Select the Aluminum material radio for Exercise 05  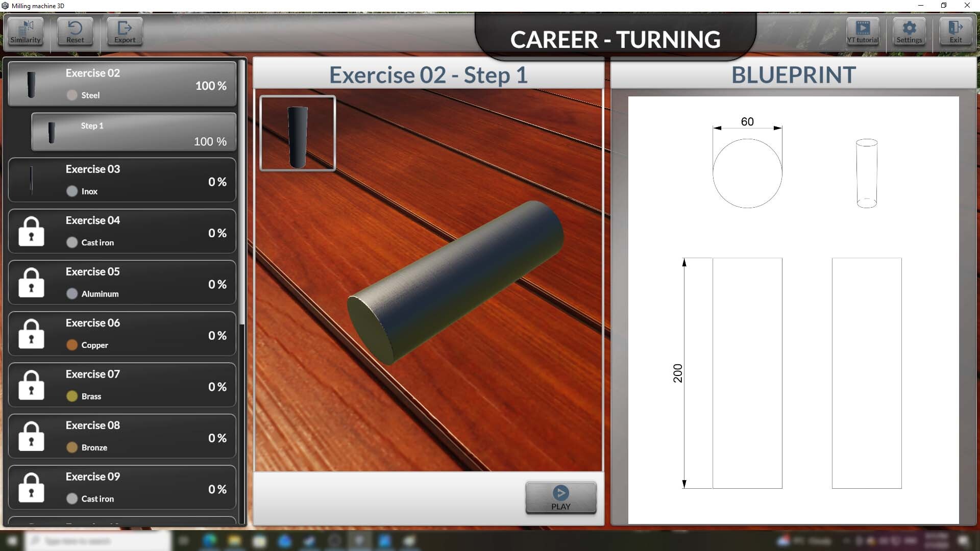click(71, 293)
